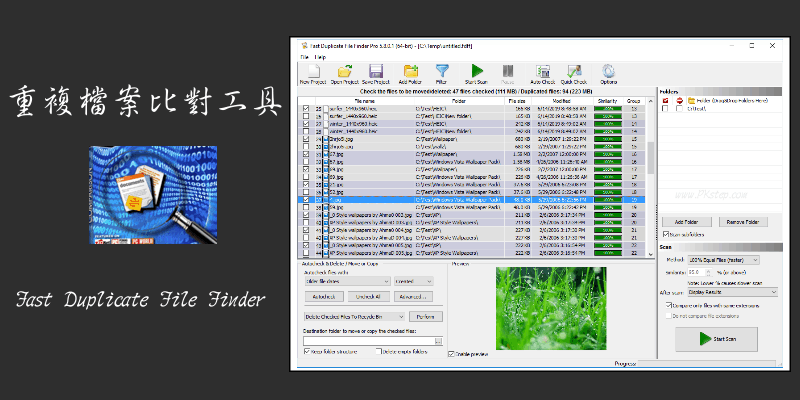This screenshot has width=800, height=400.
Task: Click the image file icon of row 29
Action: (326, 139)
